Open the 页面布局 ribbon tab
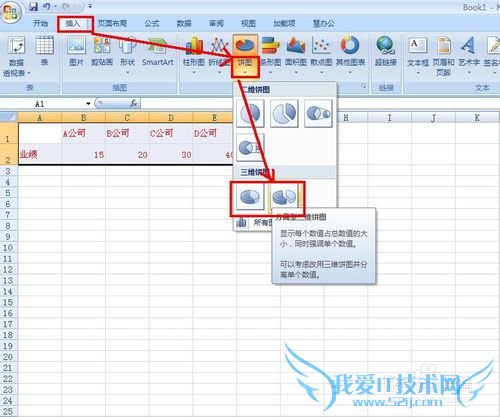Screen dimensions: 500x417 point(112,23)
